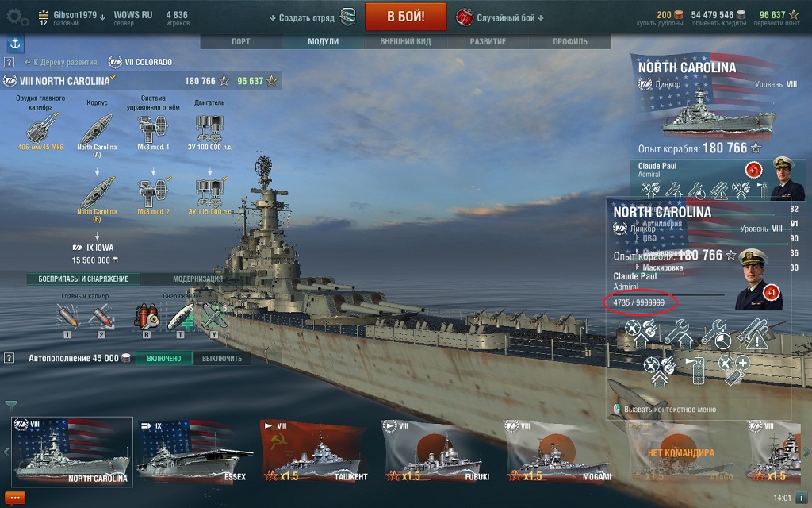Open the chat bubble icon at bottom left

click(14, 498)
